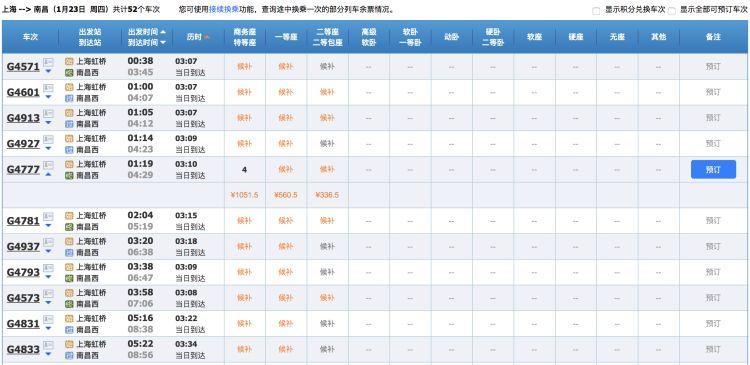Expand price details arrow for G4831

(48, 329)
